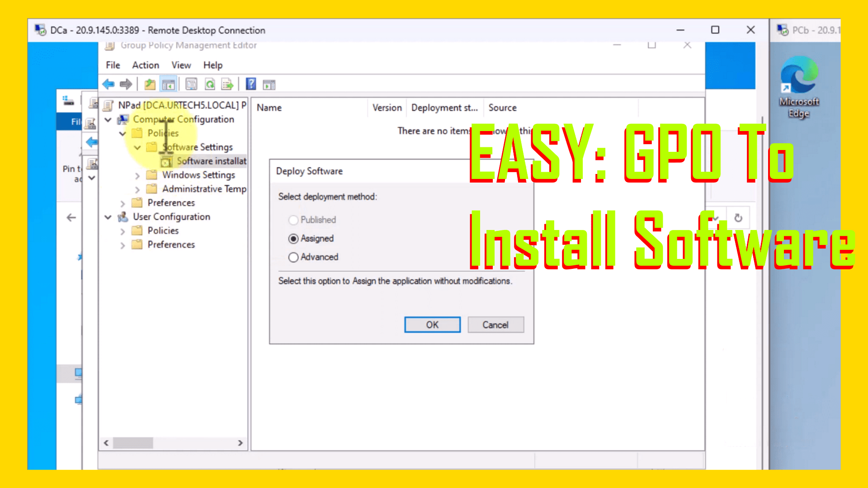Click the Show/Hide Action Pane icon

tap(269, 84)
